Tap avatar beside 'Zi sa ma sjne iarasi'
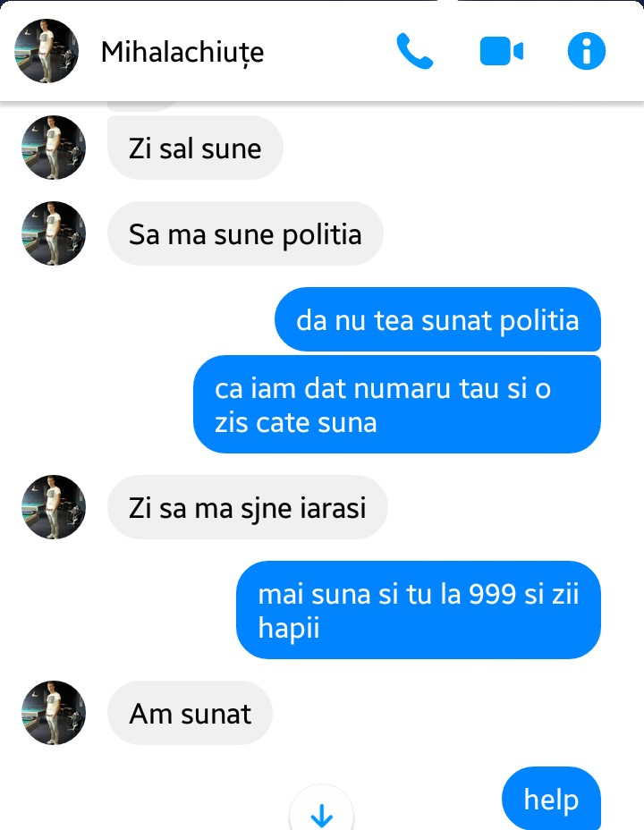 pos(54,507)
